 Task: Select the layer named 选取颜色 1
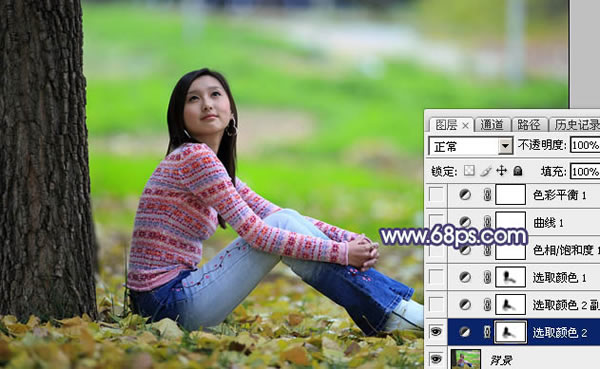coord(559,278)
